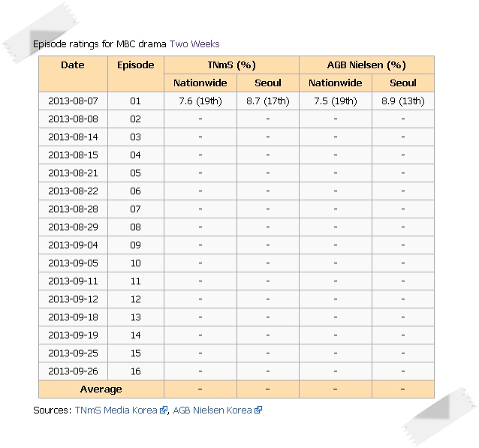Select the AGB Nielsen (%) header cell
Image resolution: width=479 pixels, height=448 pixels.
pyautogui.click(x=366, y=65)
